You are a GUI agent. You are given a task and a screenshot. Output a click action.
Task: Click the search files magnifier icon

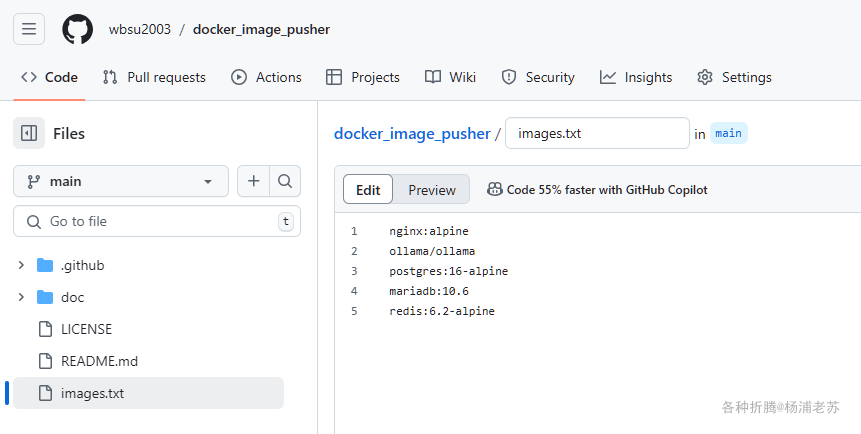285,181
